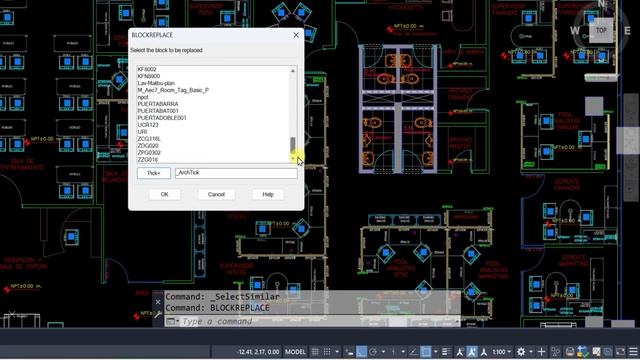Click the coordinates readout 12.41, 2.17, 0.00
Screen dimensions: 640x360
[x=258, y=351]
